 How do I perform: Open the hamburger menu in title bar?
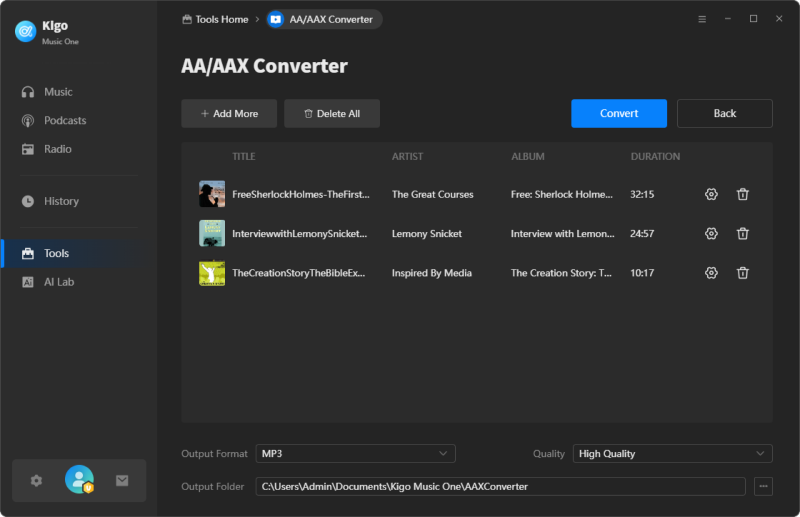(x=702, y=19)
